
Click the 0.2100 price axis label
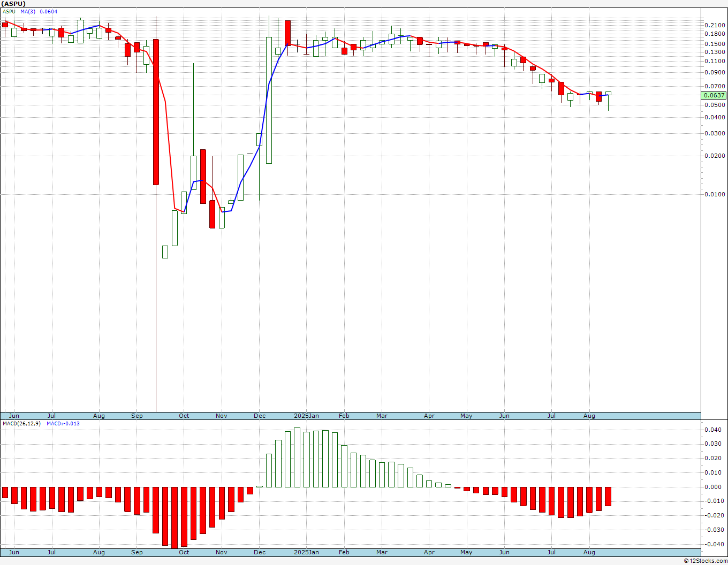715,25
